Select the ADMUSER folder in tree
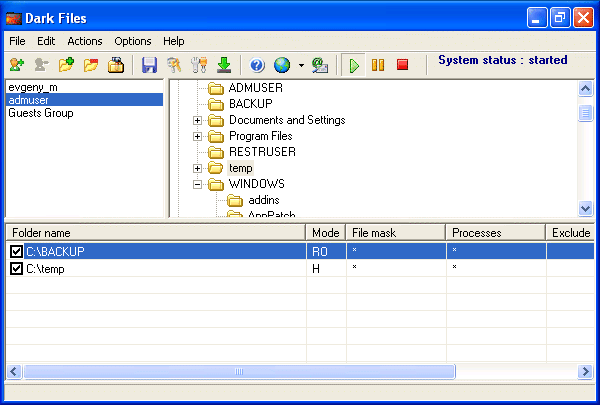 (x=256, y=88)
